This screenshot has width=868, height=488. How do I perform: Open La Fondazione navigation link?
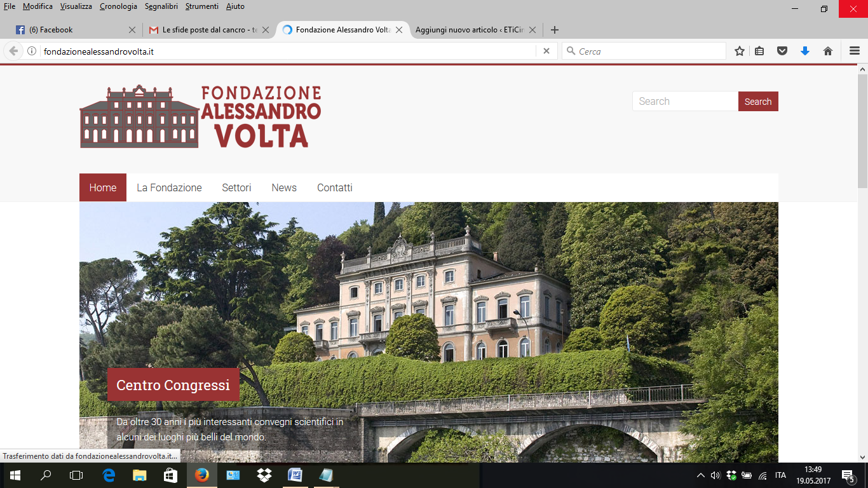[169, 188]
